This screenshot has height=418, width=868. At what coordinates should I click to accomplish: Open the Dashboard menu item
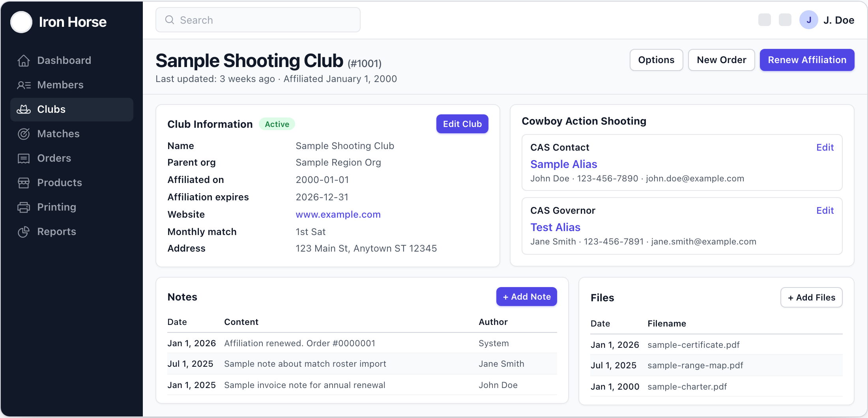coord(72,60)
